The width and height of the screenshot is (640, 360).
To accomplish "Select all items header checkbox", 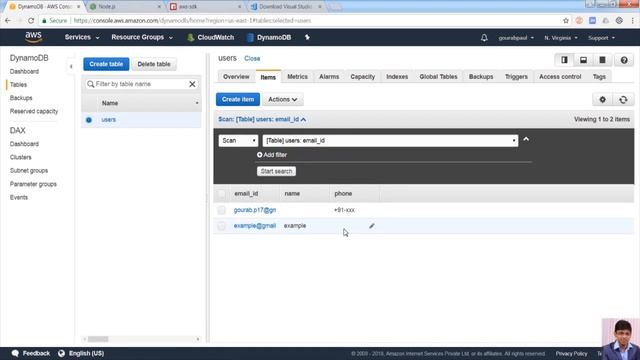I will click(221, 193).
